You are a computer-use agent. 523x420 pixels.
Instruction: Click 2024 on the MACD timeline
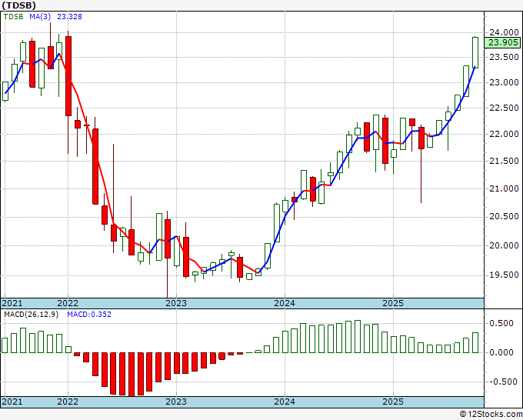285,402
